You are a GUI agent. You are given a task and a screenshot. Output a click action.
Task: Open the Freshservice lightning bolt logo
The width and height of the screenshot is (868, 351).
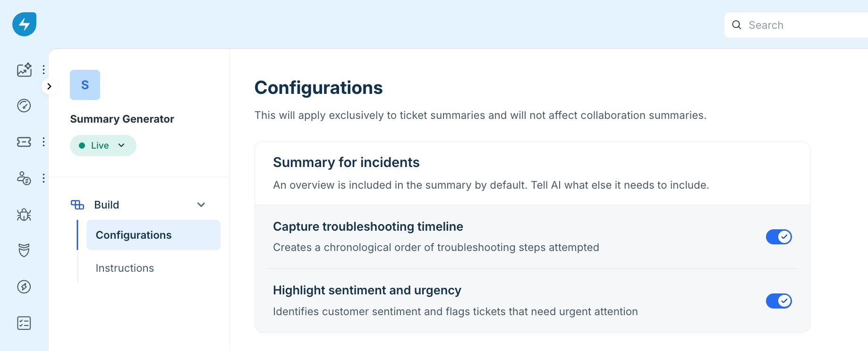[24, 24]
